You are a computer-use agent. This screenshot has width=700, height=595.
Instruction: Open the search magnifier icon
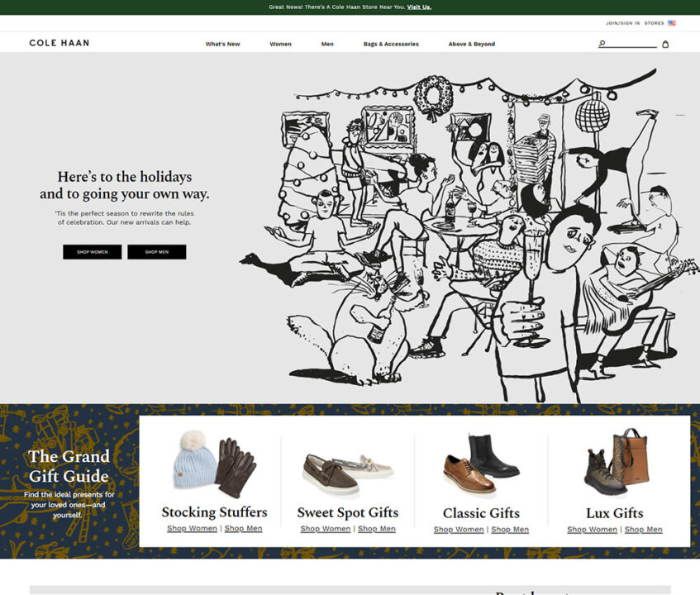point(600,43)
